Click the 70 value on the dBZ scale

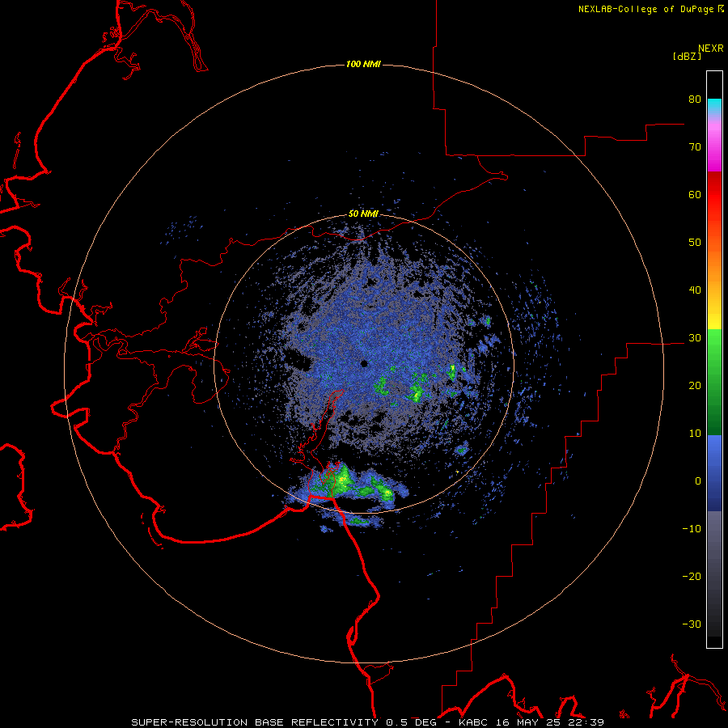coord(695,146)
